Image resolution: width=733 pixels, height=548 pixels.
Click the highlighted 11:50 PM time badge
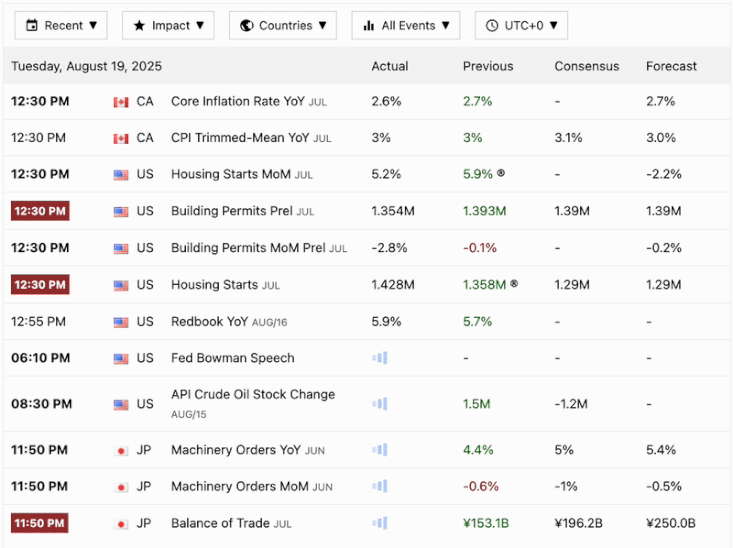[x=40, y=523]
